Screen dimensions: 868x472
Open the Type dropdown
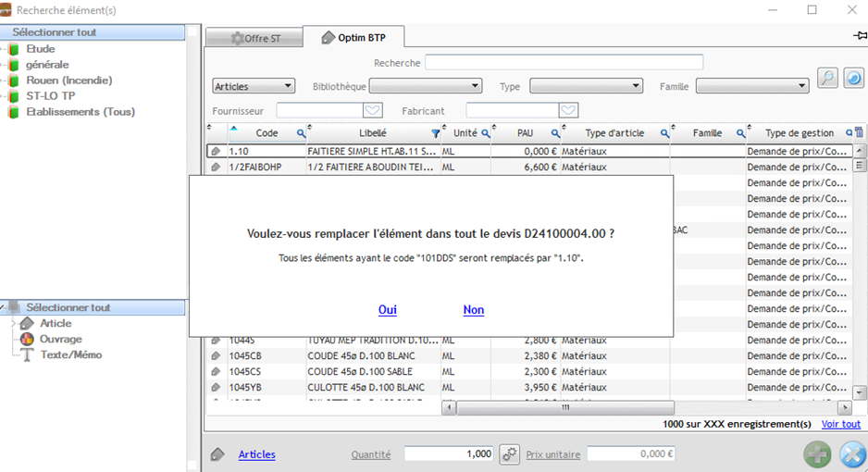point(586,86)
